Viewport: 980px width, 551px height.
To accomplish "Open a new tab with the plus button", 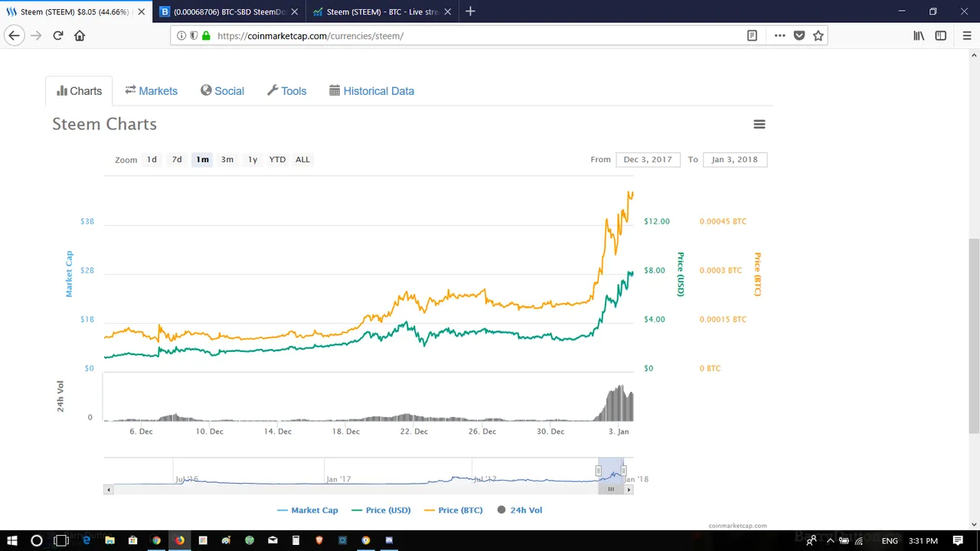I will [x=470, y=11].
